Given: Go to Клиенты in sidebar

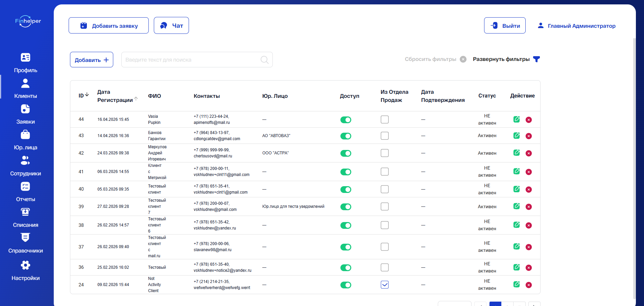Looking at the screenshot, I should pos(26,89).
